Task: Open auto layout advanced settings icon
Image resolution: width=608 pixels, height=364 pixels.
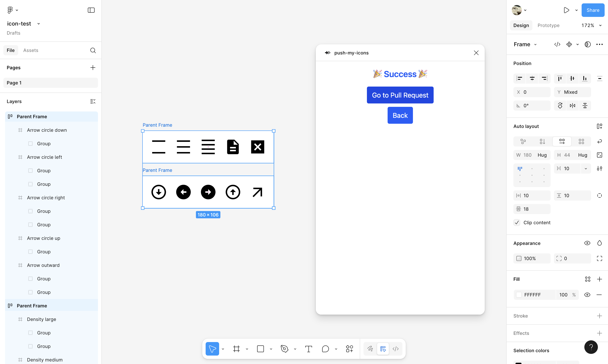Action: click(599, 168)
